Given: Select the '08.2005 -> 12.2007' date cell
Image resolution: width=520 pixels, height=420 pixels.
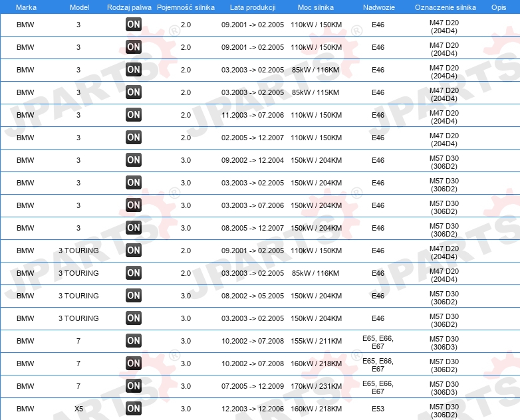Looking at the screenshot, I should (x=253, y=228).
